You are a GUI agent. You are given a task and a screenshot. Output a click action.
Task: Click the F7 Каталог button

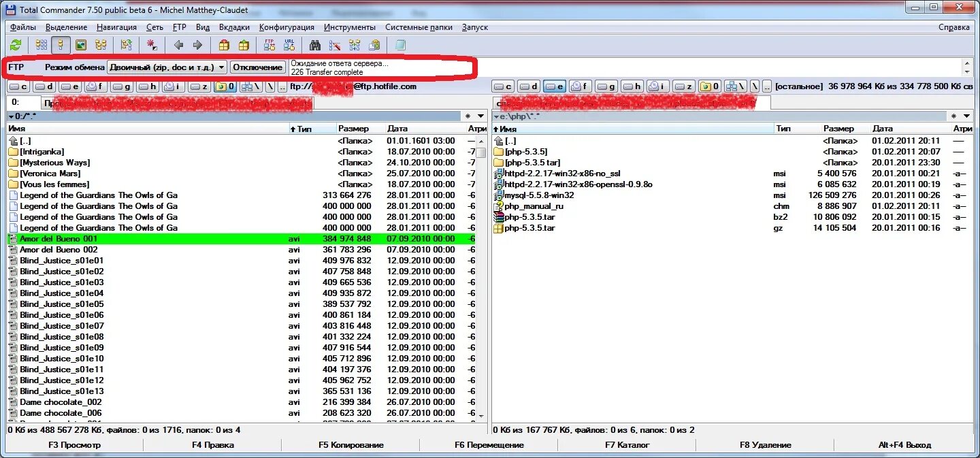(x=627, y=445)
